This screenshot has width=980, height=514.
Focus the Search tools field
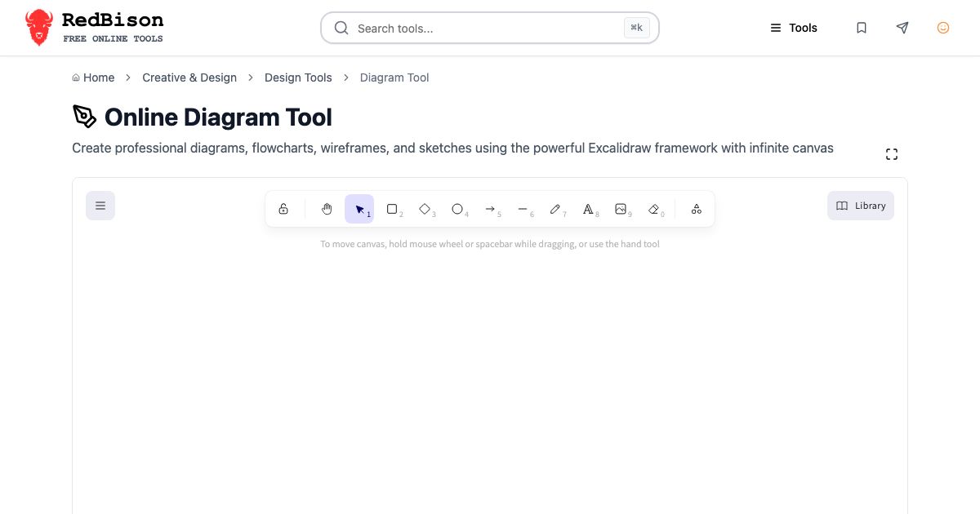click(490, 28)
